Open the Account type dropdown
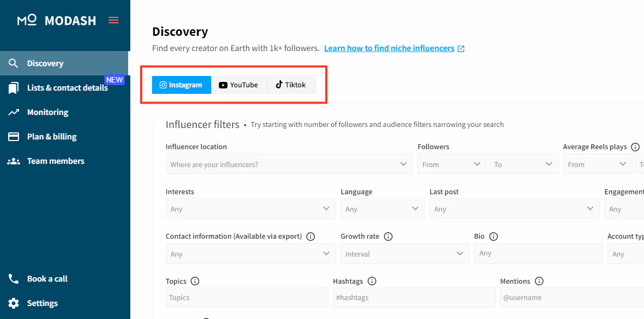Image resolution: width=644 pixels, height=319 pixels. pyautogui.click(x=626, y=254)
